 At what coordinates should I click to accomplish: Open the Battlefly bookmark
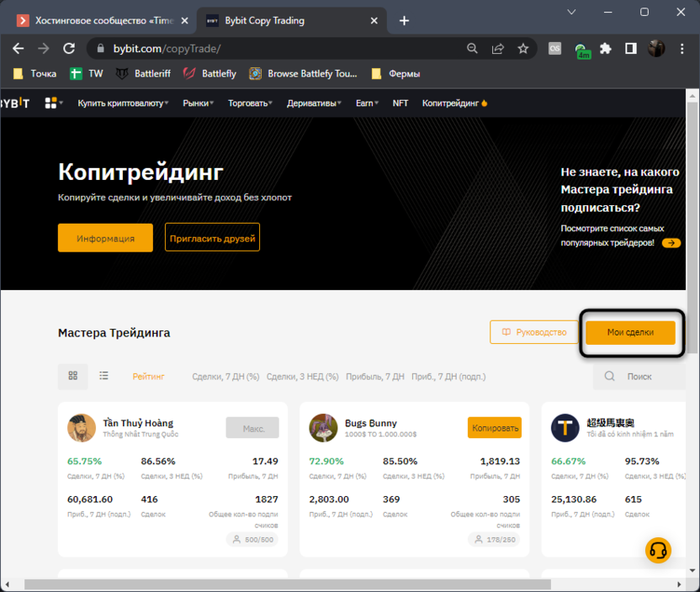pos(209,74)
